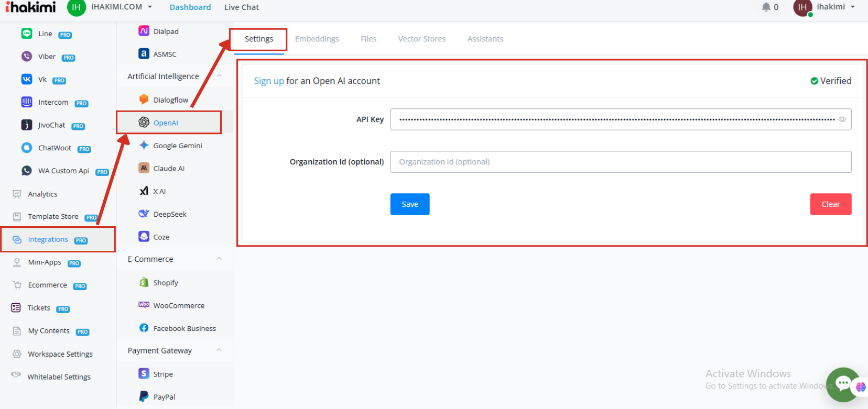The image size is (868, 409).
Task: Select the PayPal payment gateway
Action: coord(164,397)
